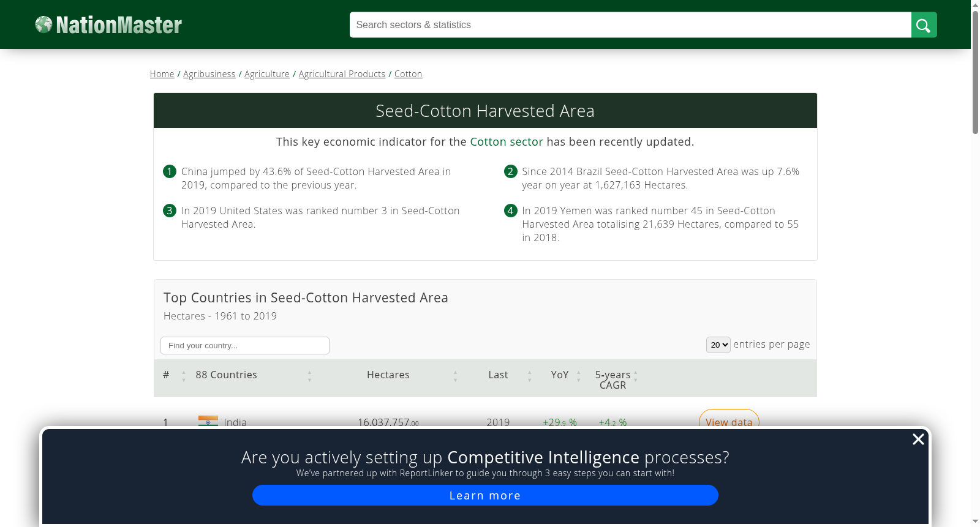This screenshot has width=980, height=527.
Task: Click the Yemen ranked 45 fact
Action: pyautogui.click(x=660, y=224)
